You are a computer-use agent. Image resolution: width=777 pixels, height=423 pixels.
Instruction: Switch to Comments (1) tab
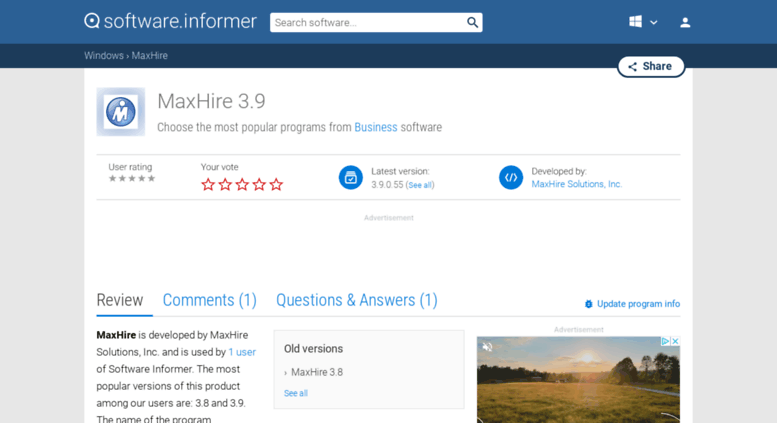tap(210, 300)
